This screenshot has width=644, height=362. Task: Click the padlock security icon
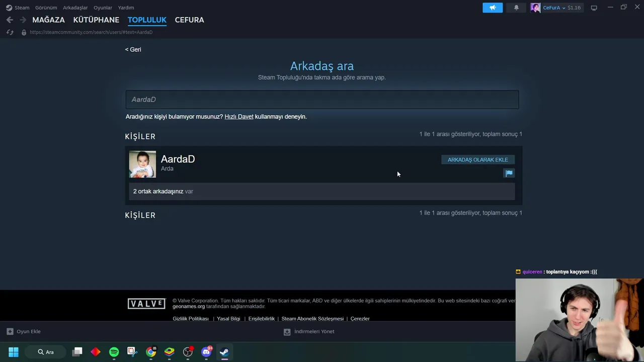pyautogui.click(x=24, y=32)
